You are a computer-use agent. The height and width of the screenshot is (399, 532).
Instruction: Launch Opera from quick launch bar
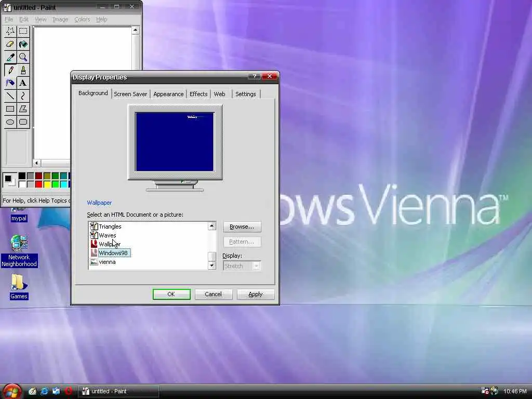point(69,391)
